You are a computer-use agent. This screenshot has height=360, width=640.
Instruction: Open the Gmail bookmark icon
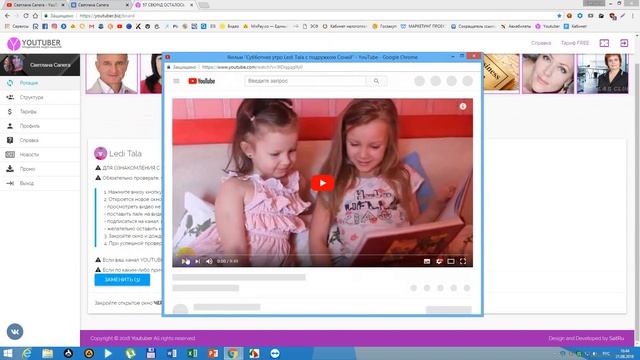click(91, 26)
